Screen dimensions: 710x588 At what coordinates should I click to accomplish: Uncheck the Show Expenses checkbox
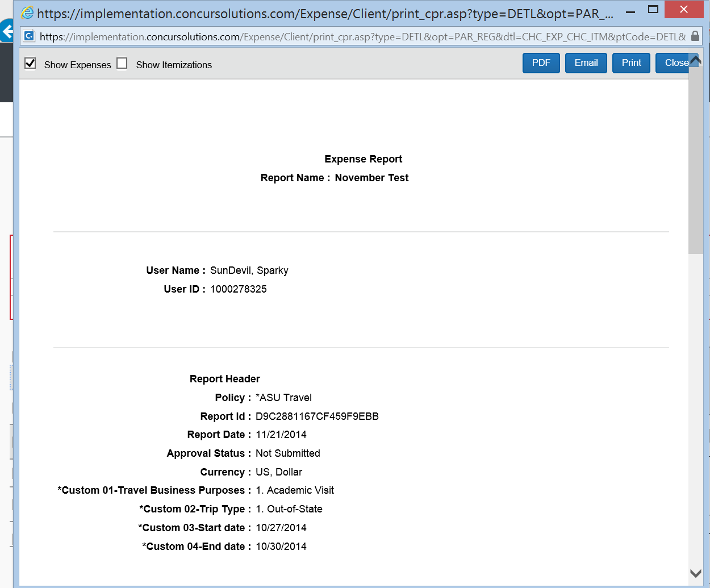[31, 63]
